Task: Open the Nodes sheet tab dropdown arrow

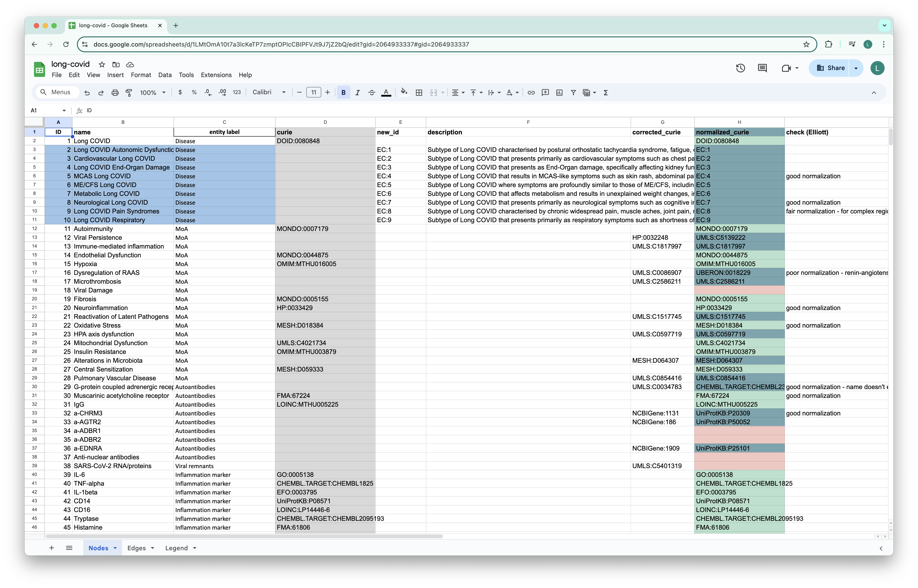Action: (115, 548)
